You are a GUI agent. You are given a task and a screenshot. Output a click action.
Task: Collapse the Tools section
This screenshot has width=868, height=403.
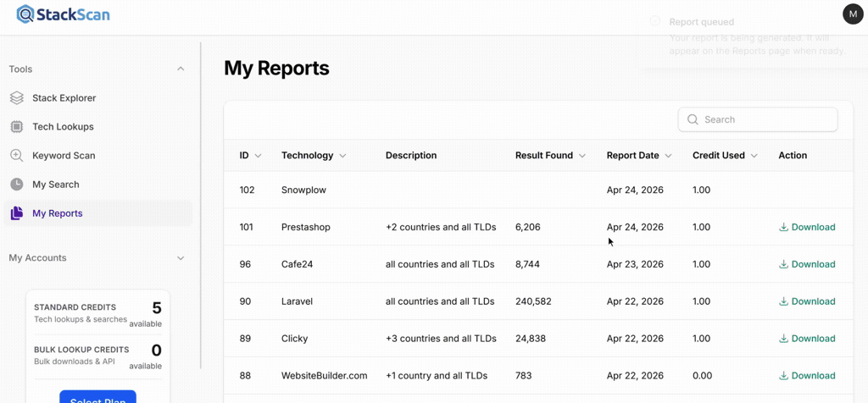pos(181,69)
